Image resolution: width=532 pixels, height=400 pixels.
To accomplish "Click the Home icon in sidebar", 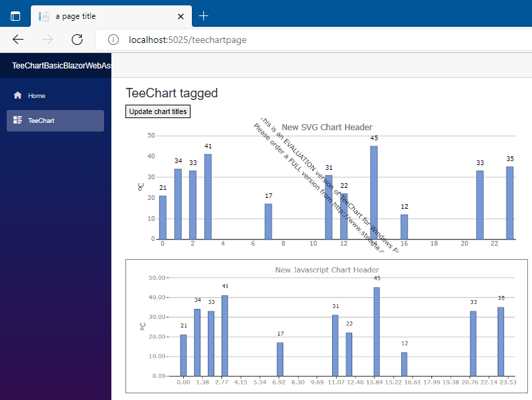I will (x=17, y=95).
